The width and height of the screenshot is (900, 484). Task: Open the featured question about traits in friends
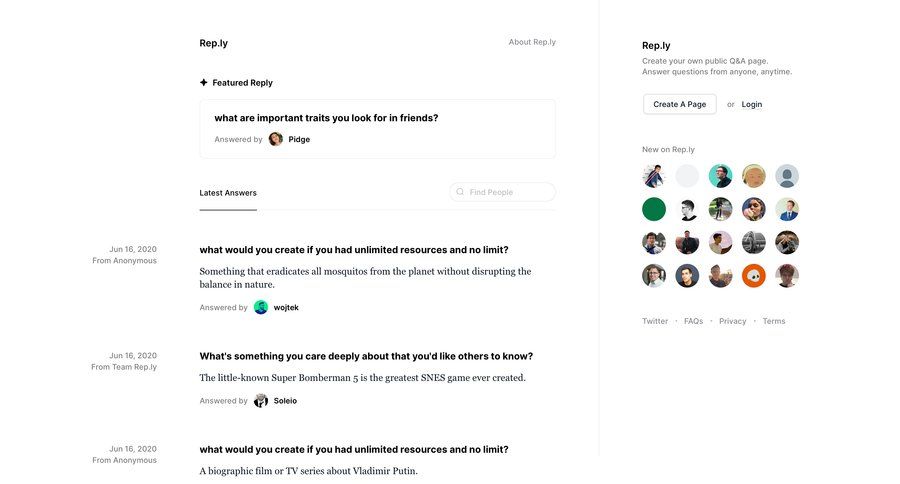tap(326, 118)
